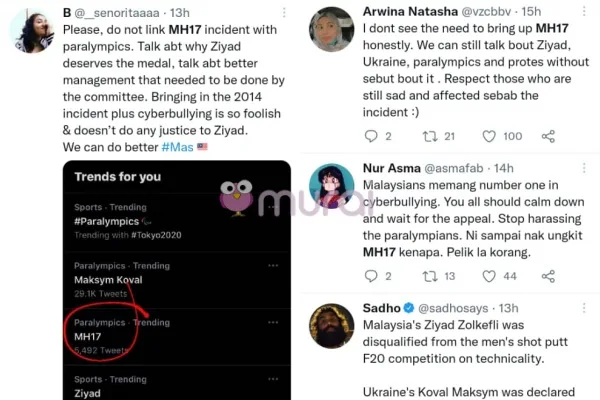Retweet Nur Asma's cyberbullying tweet
This screenshot has height=400, width=600.
click(x=431, y=276)
